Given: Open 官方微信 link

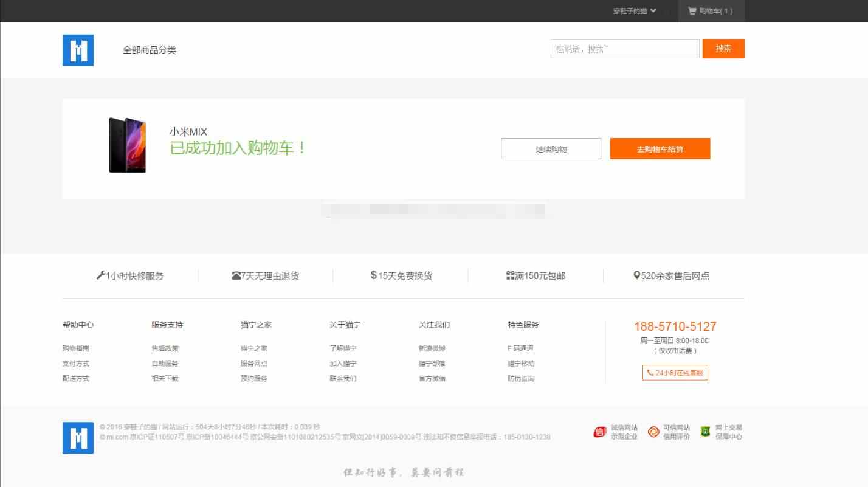Looking at the screenshot, I should 432,378.
